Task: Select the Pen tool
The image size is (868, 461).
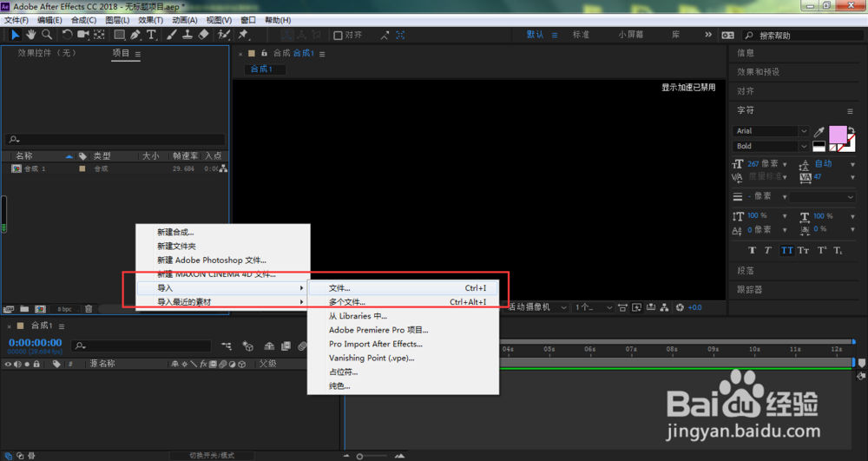Action: pos(135,35)
